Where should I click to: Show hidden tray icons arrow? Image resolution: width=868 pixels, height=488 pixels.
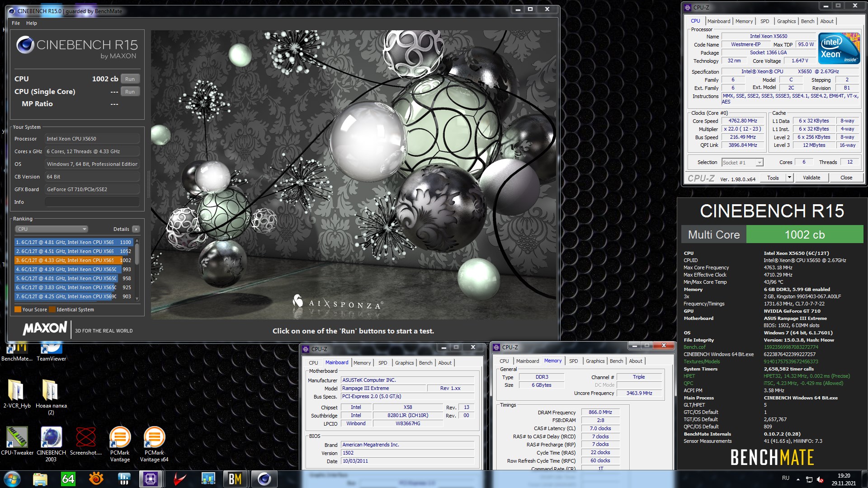point(798,479)
